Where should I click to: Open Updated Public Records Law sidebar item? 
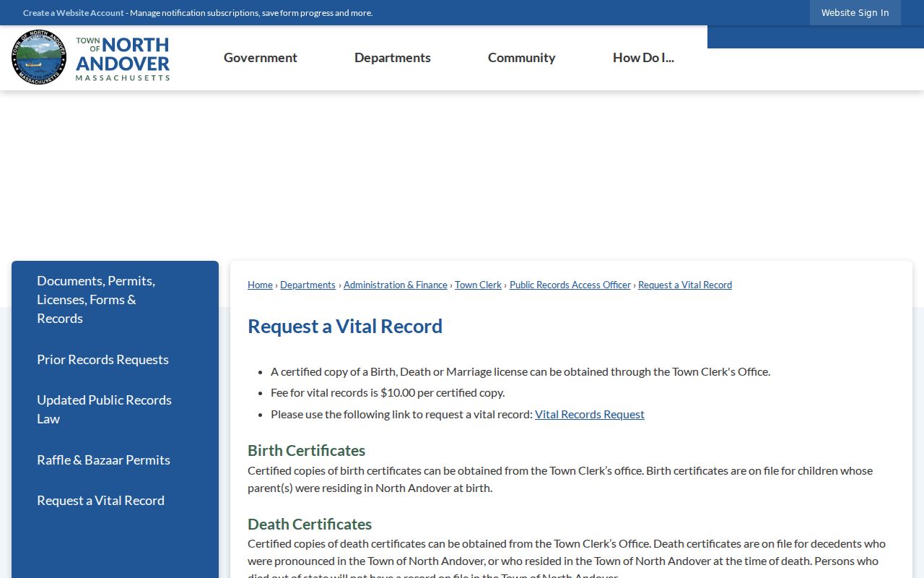tap(115, 409)
